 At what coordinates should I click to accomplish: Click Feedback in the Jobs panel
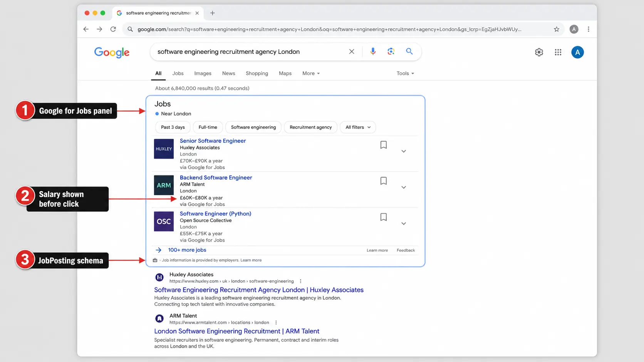tap(406, 250)
